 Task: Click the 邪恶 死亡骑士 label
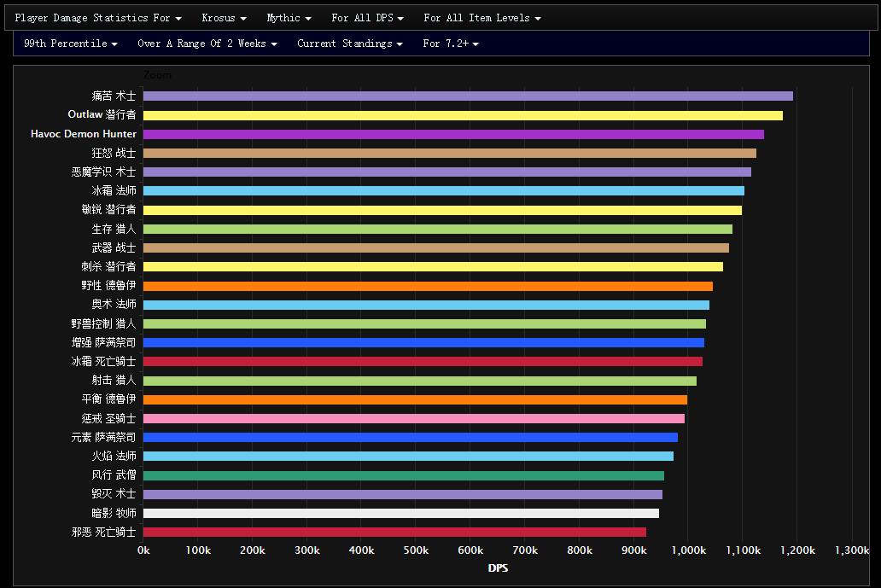coord(103,532)
